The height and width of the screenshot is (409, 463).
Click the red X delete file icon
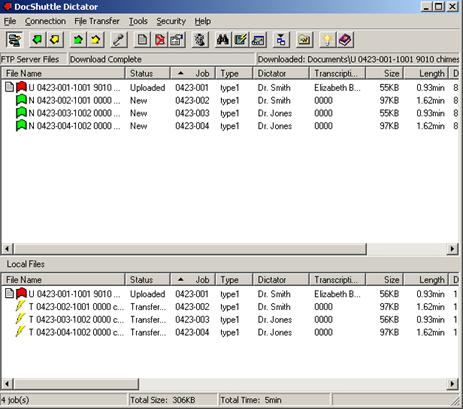point(160,40)
